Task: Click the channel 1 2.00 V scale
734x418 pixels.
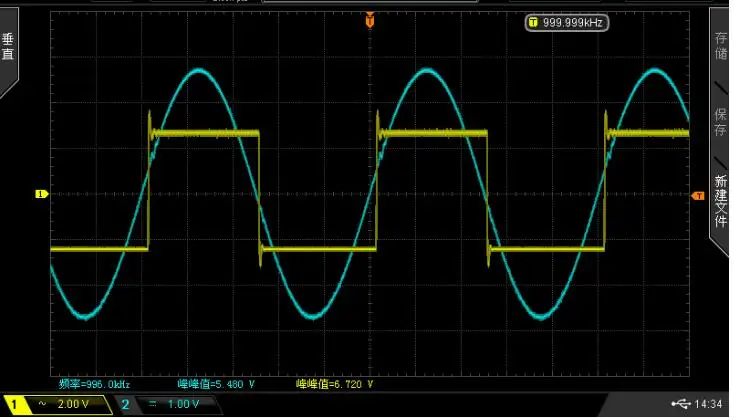Action: pyautogui.click(x=73, y=404)
